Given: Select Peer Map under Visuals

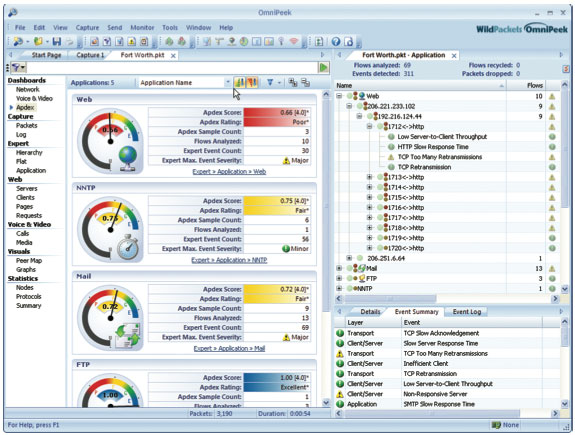Looking at the screenshot, I should (29, 261).
